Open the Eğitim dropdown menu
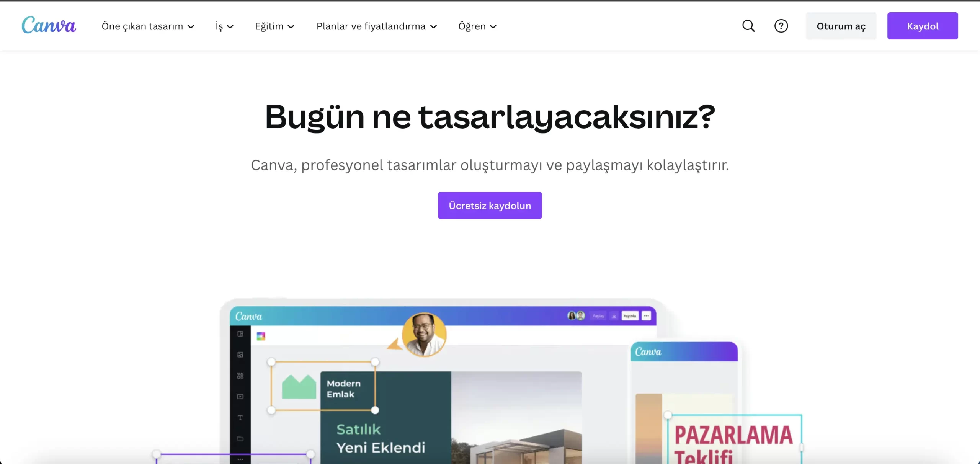Screen dimensions: 980x464 pyautogui.click(x=275, y=26)
